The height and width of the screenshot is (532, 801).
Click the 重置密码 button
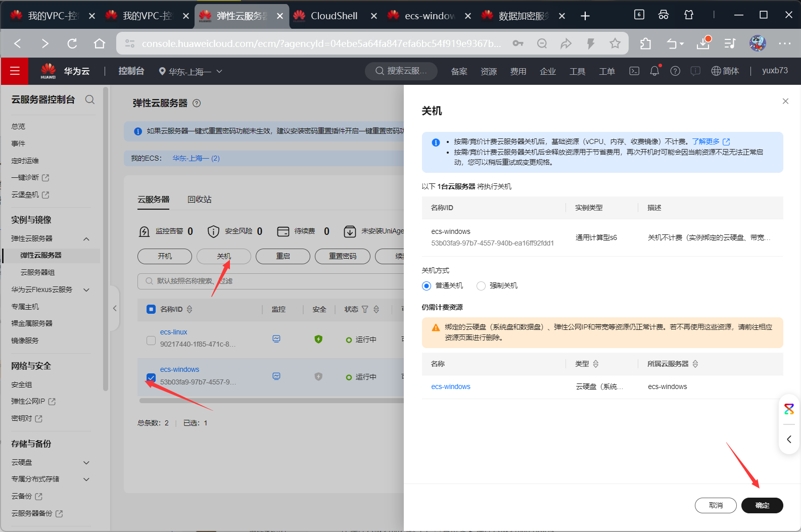click(343, 256)
